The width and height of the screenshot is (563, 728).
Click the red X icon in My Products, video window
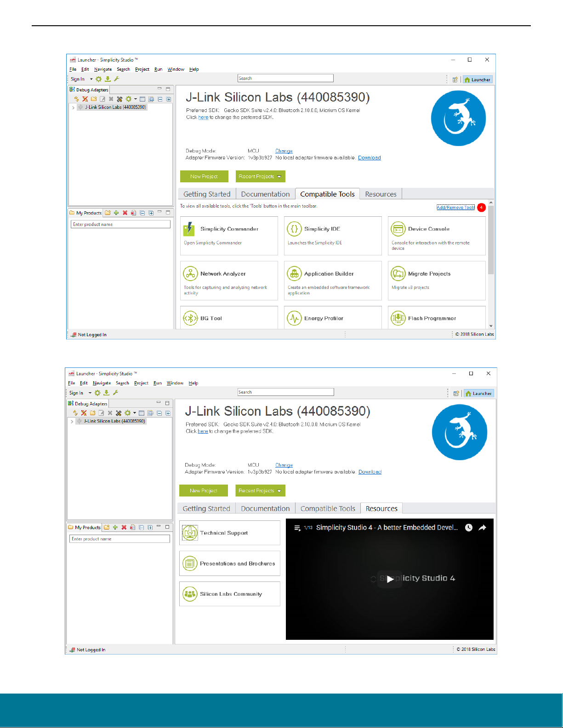124,527
